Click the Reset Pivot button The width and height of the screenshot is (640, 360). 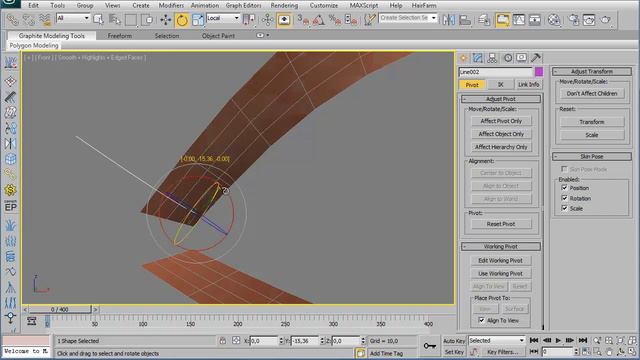click(501, 224)
